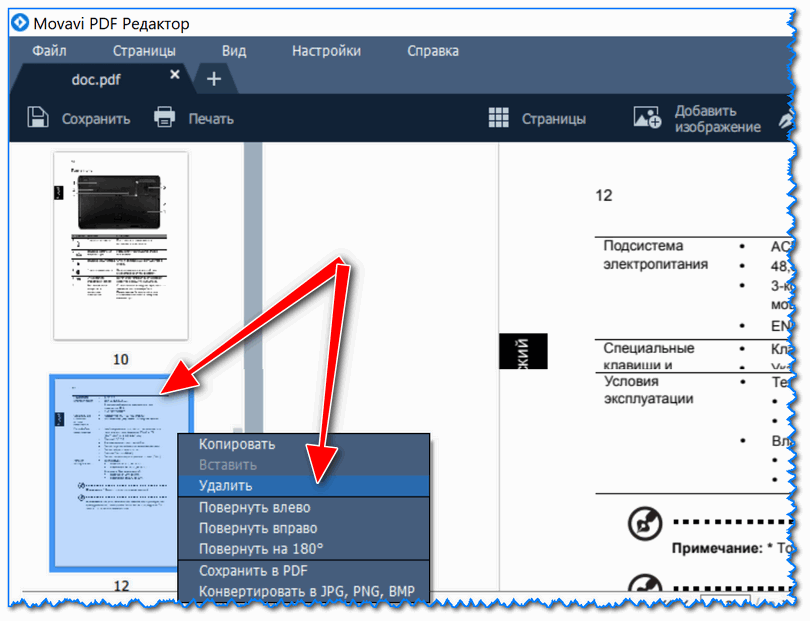
Task: Click the Pages grid icon
Action: click(x=499, y=118)
